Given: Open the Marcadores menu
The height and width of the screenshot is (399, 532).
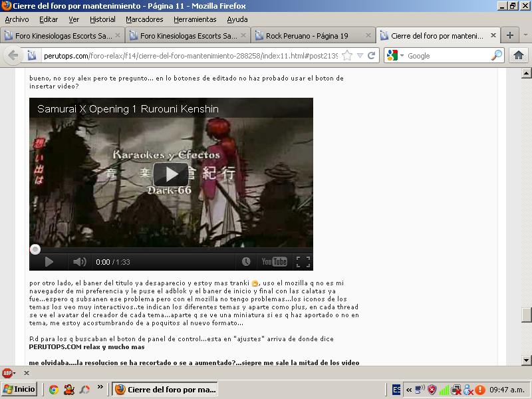Looking at the screenshot, I should [144, 19].
